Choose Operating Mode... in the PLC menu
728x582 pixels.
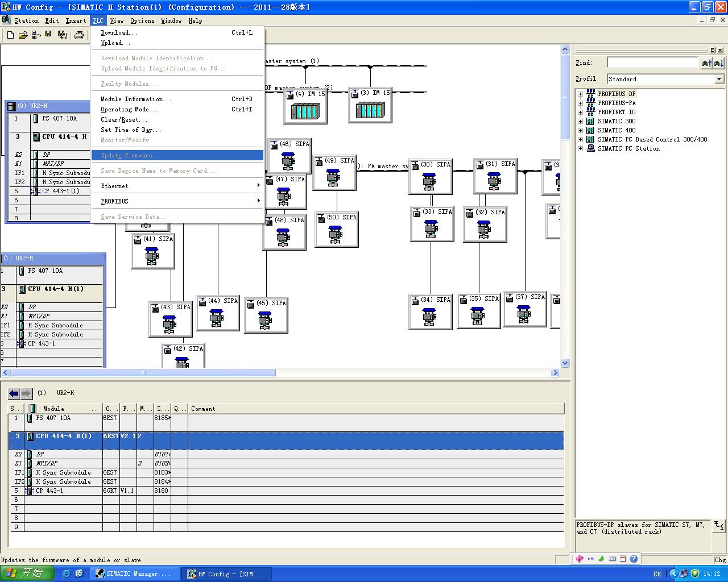177,109
